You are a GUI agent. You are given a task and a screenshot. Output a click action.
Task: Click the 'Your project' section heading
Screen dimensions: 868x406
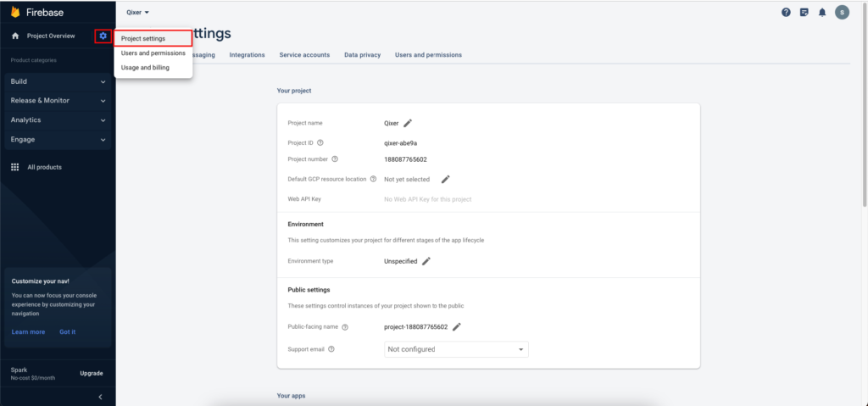click(x=294, y=91)
